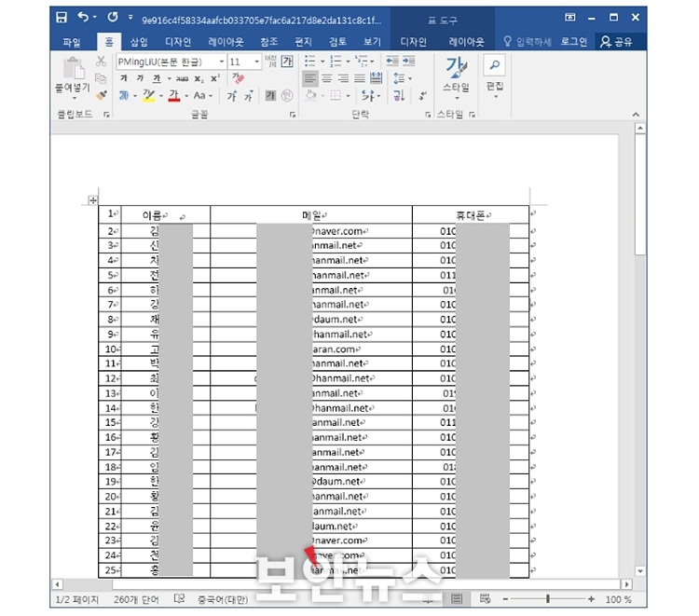Click the Undo arrow icon
699x616 pixels.
[x=83, y=17]
